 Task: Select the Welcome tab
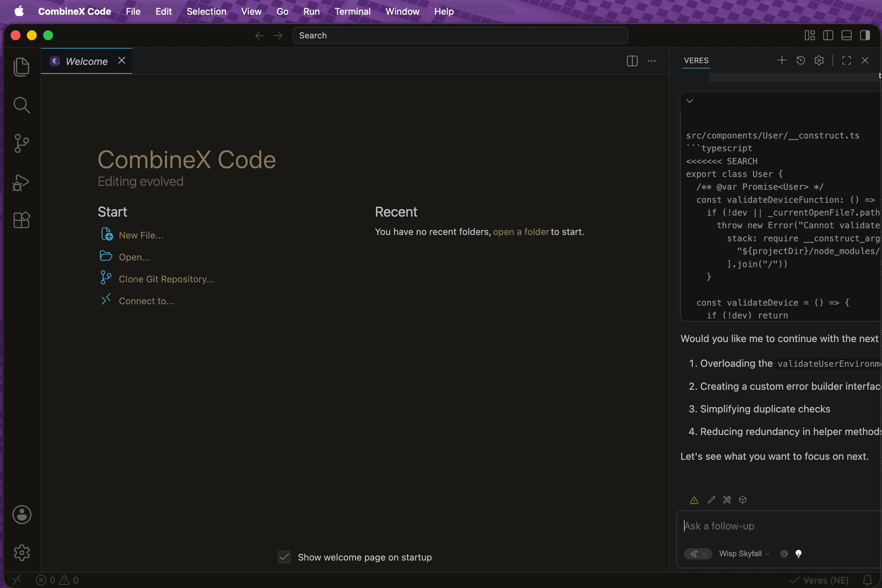(87, 61)
